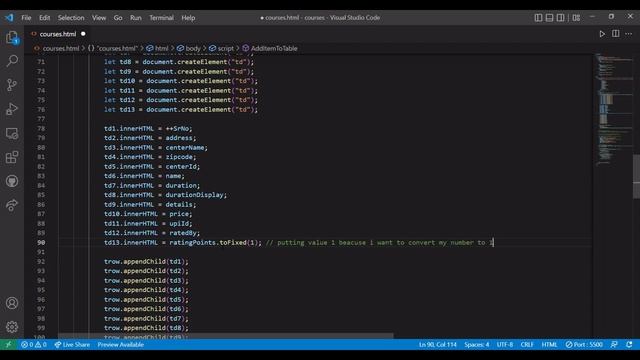The image size is (640, 360).
Task: Click the remote window indicator in the status bar
Action: 8,344
